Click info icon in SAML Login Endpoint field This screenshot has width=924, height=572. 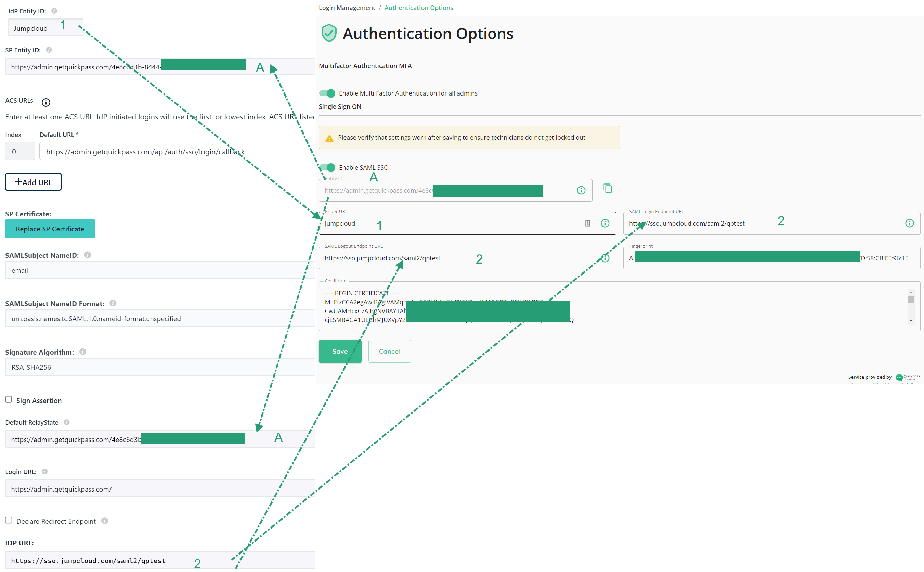click(909, 223)
